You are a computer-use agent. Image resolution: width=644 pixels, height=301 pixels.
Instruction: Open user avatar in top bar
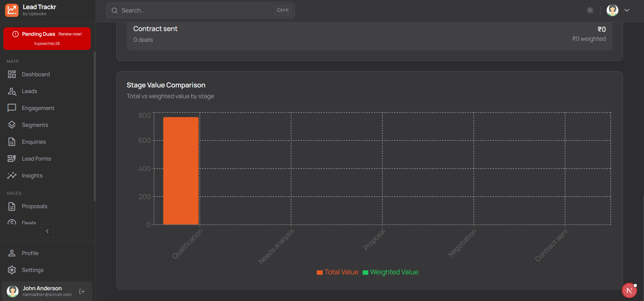[x=612, y=10]
